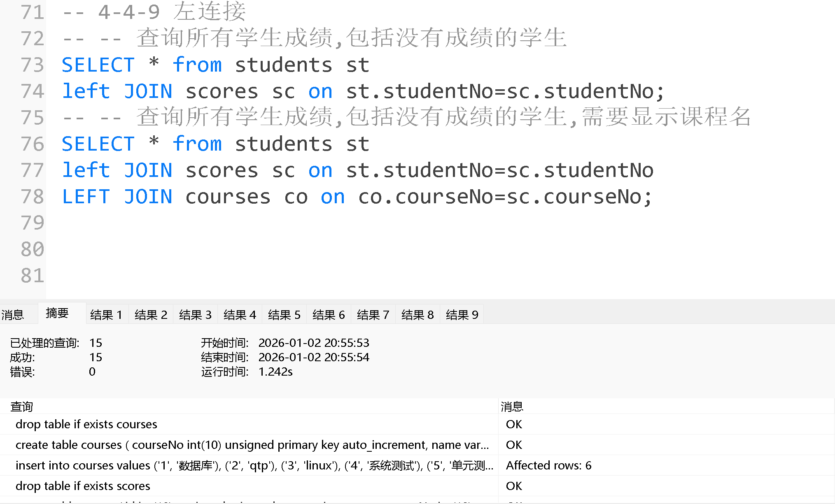
Task: Switch to the 结果 1 tab
Action: (x=106, y=315)
